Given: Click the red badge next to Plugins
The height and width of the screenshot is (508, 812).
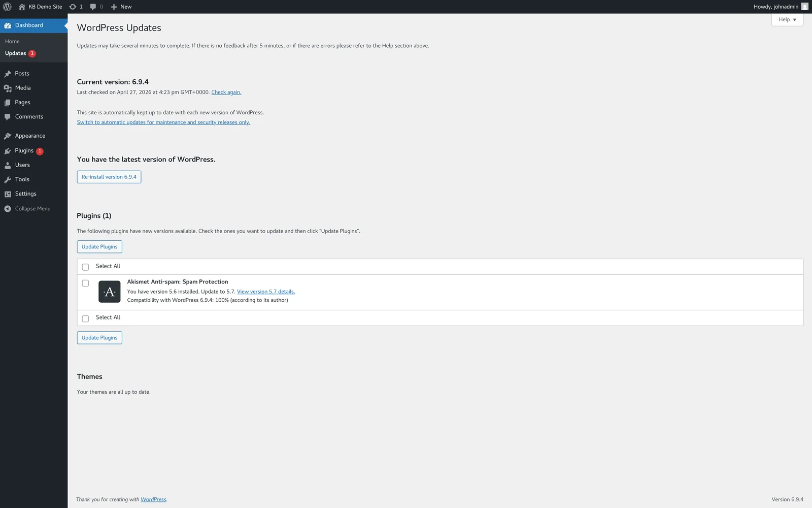Looking at the screenshot, I should coord(40,151).
